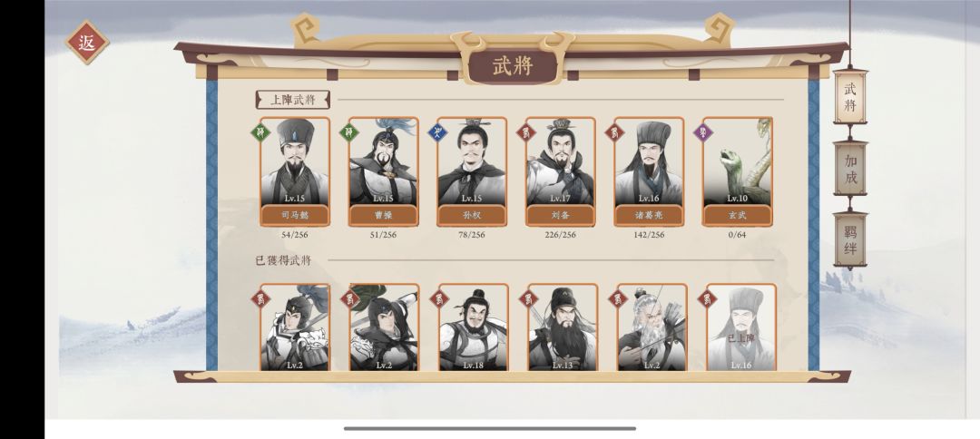Select 孙权 portrait in the lineup
The height and width of the screenshot is (439, 980).
(x=472, y=161)
